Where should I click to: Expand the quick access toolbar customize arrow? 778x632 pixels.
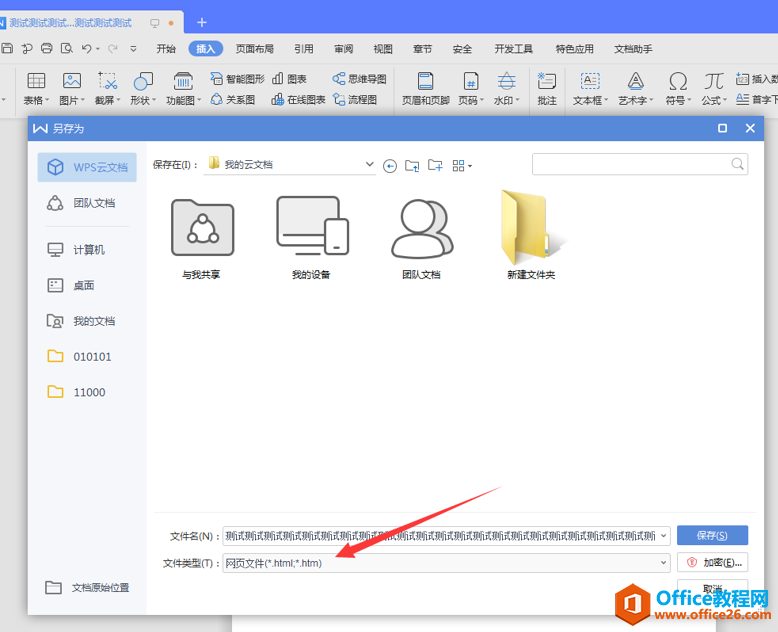tap(133, 49)
